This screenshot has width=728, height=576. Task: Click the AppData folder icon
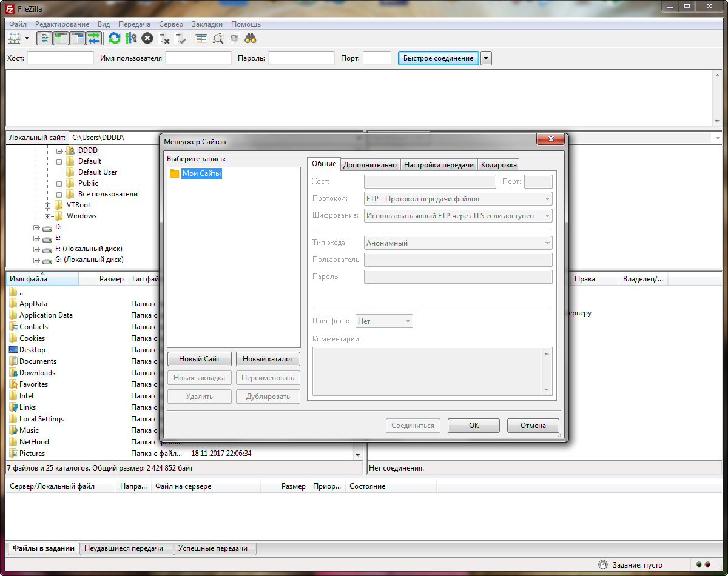(13, 304)
